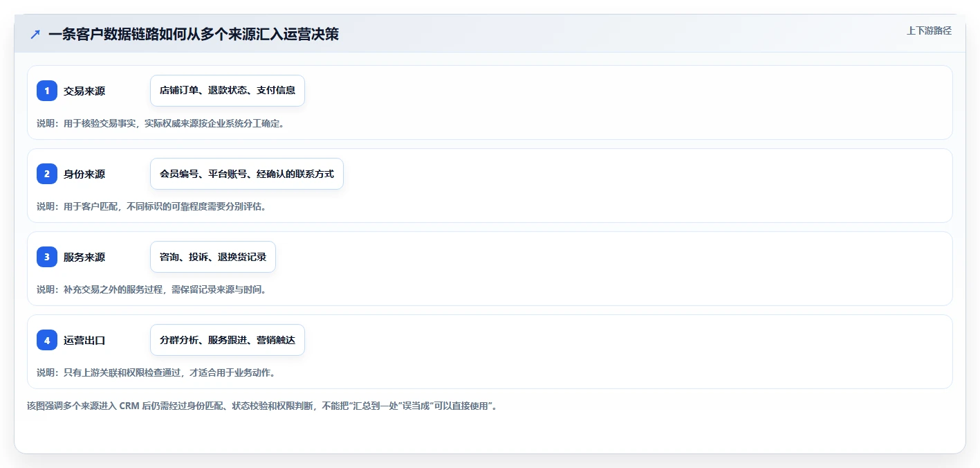This screenshot has width=980, height=468.
Task: Select the 分群分析、服务跟进、营销触达 chip
Action: [x=228, y=340]
